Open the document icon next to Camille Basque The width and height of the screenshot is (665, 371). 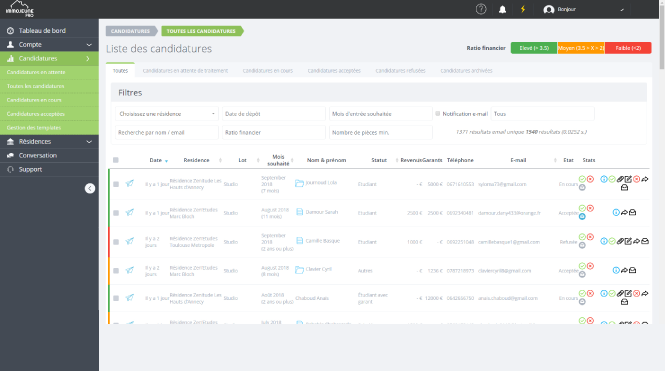(299, 240)
